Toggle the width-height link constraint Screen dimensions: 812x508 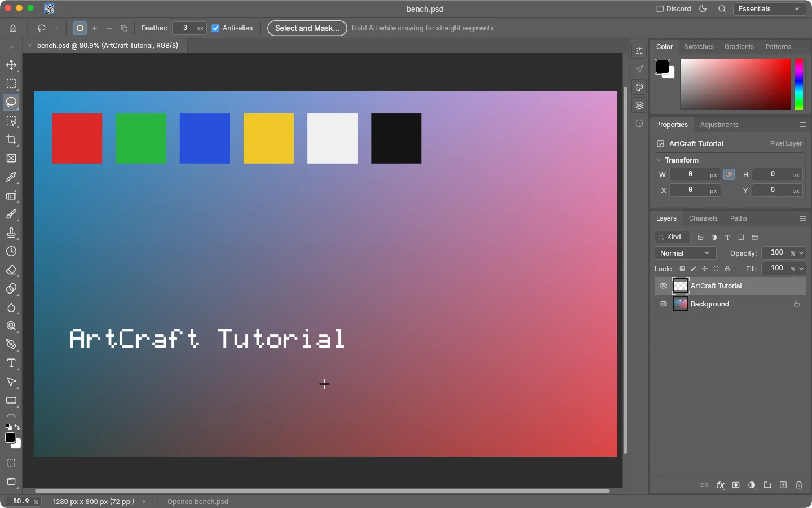tap(729, 175)
